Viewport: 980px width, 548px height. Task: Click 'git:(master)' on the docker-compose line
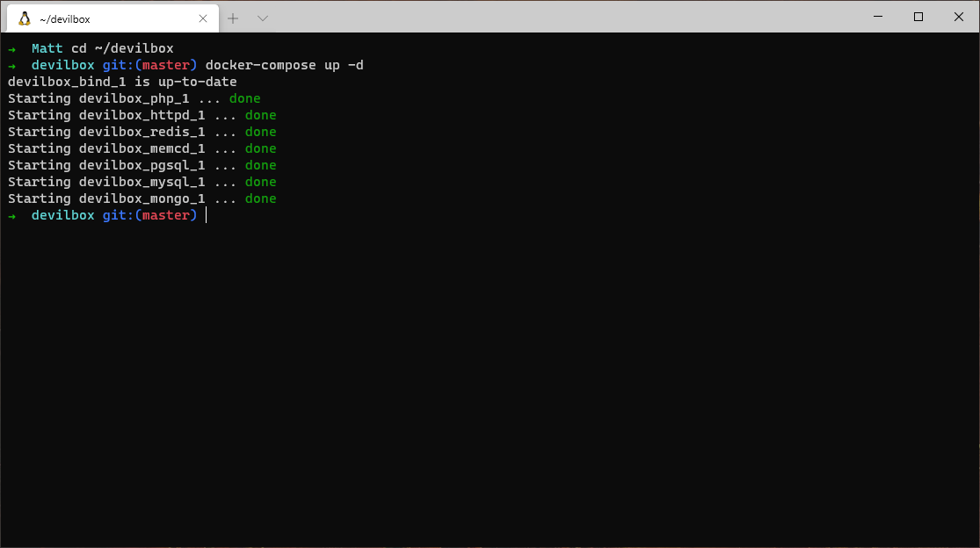pos(150,66)
